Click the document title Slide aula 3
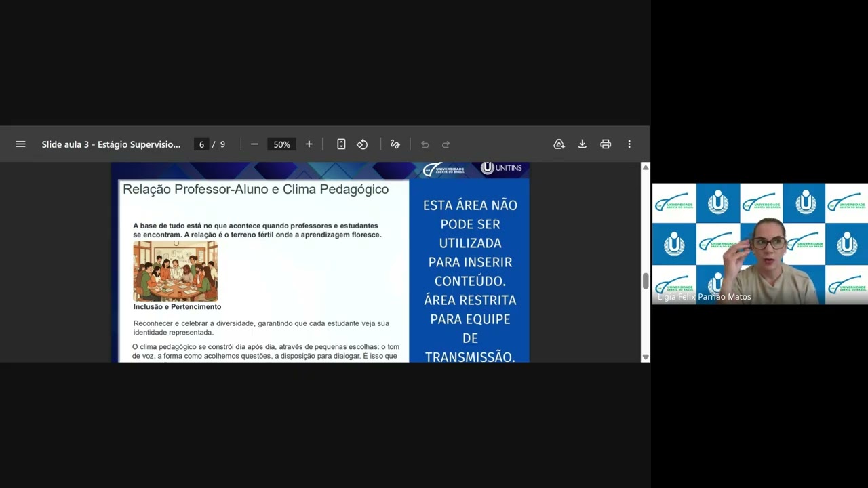Image resolution: width=868 pixels, height=488 pixels. coord(111,144)
